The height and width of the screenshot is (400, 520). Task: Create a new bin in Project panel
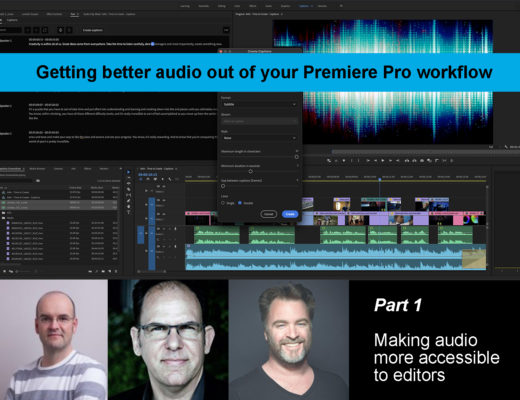click(103, 272)
